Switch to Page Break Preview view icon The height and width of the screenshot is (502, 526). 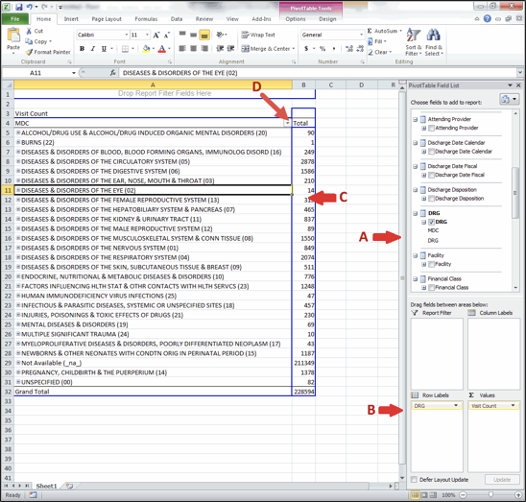click(x=433, y=495)
